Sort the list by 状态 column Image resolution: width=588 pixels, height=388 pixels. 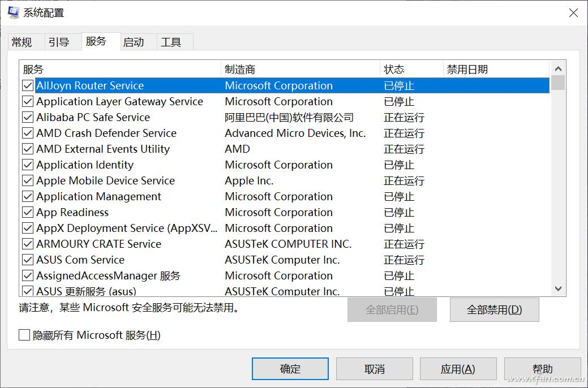click(401, 69)
